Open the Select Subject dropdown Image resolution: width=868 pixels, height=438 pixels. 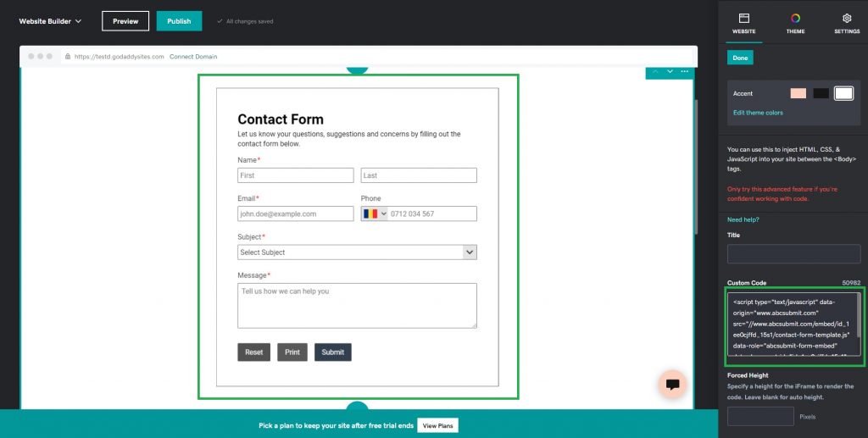pos(357,252)
